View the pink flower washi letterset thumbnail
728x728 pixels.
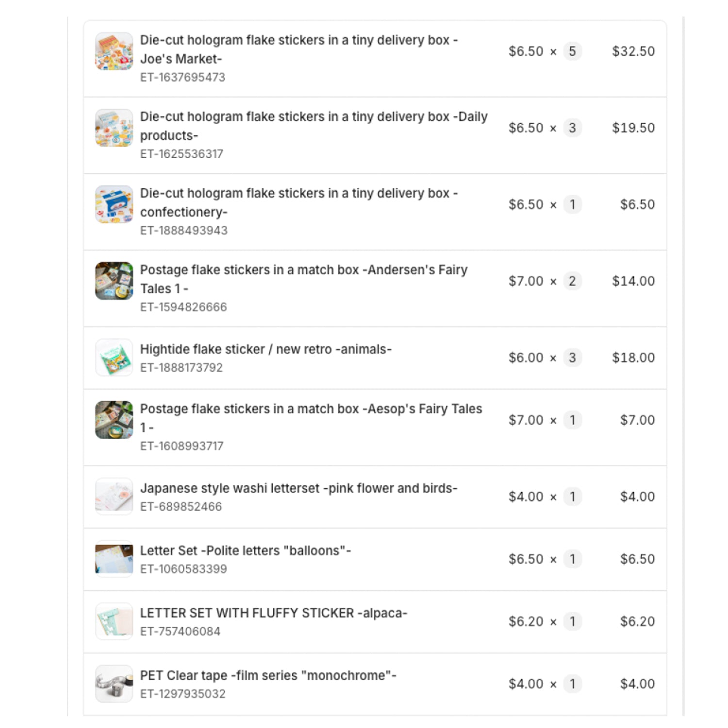point(114,496)
